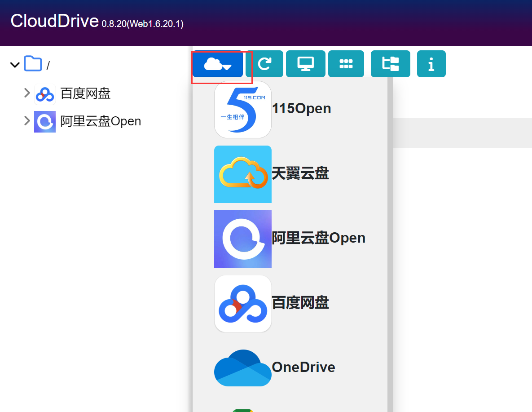The height and width of the screenshot is (412, 532).
Task: Click the CloudDrive title in the header
Action: coord(55,21)
